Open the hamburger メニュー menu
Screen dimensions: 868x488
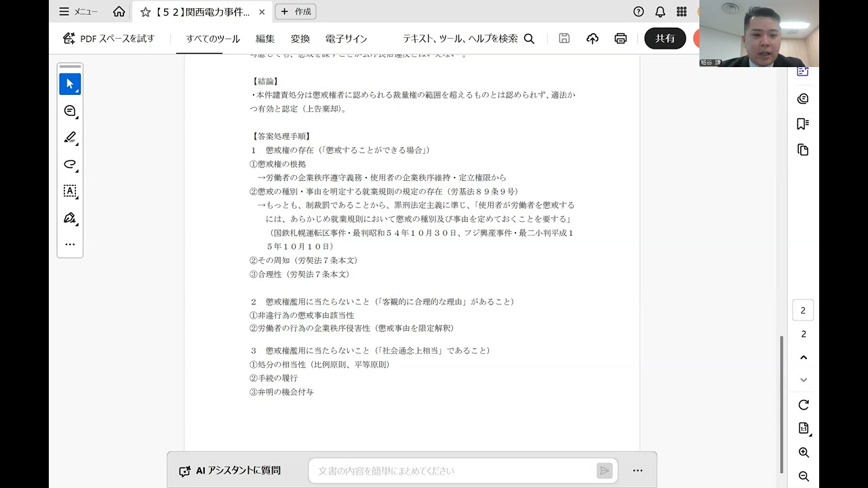click(x=78, y=12)
